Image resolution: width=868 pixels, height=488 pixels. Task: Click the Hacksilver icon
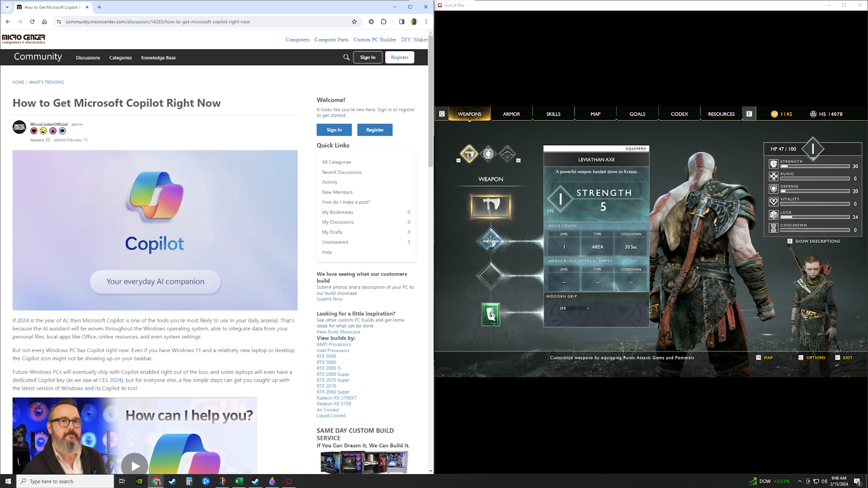(813, 114)
